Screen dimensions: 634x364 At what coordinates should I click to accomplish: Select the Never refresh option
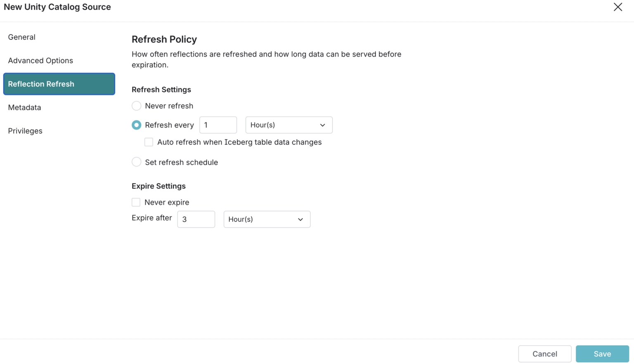[136, 106]
